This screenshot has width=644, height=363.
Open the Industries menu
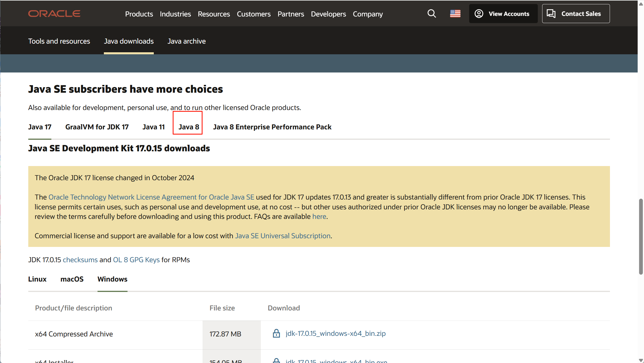[x=175, y=14]
